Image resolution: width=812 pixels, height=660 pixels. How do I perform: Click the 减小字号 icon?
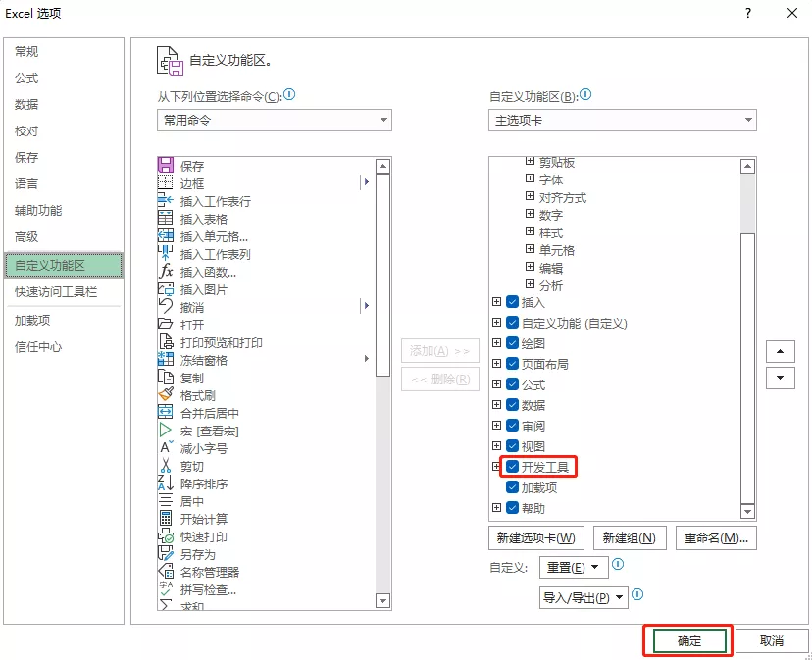[x=165, y=447]
